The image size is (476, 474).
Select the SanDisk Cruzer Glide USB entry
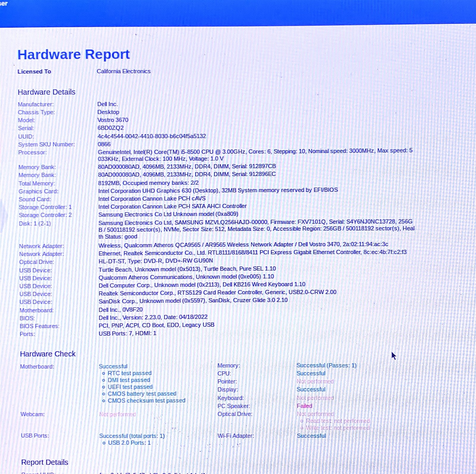193,300
